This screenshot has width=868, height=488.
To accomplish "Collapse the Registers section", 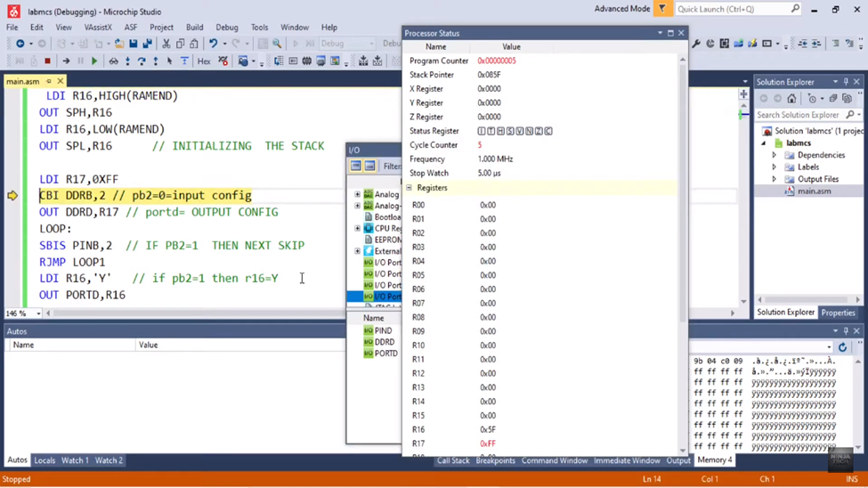I will [410, 188].
